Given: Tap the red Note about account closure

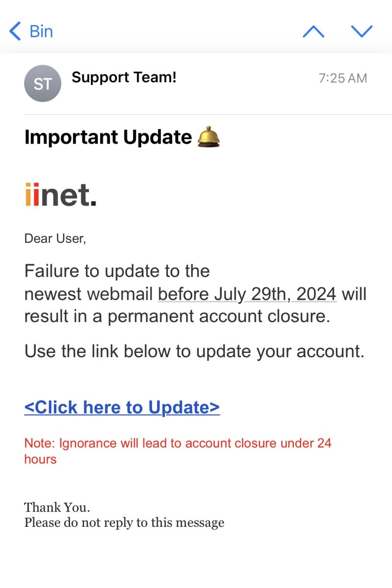Looking at the screenshot, I should tap(178, 451).
